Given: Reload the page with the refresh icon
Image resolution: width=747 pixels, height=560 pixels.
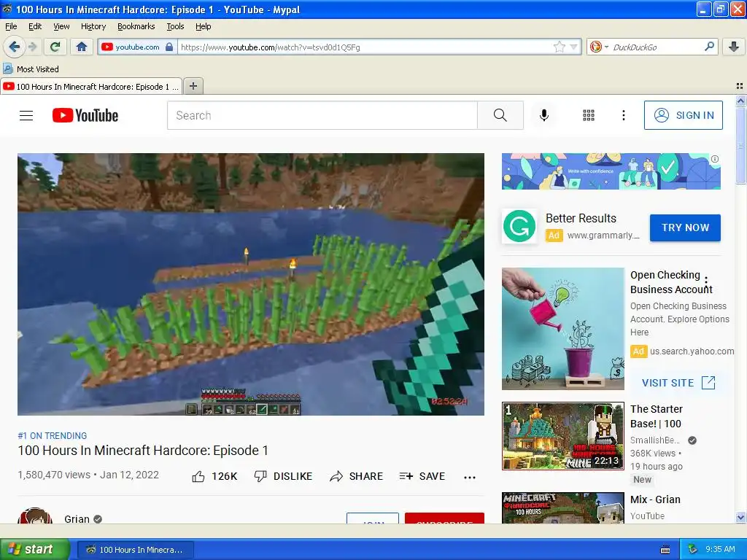Looking at the screenshot, I should click(55, 47).
